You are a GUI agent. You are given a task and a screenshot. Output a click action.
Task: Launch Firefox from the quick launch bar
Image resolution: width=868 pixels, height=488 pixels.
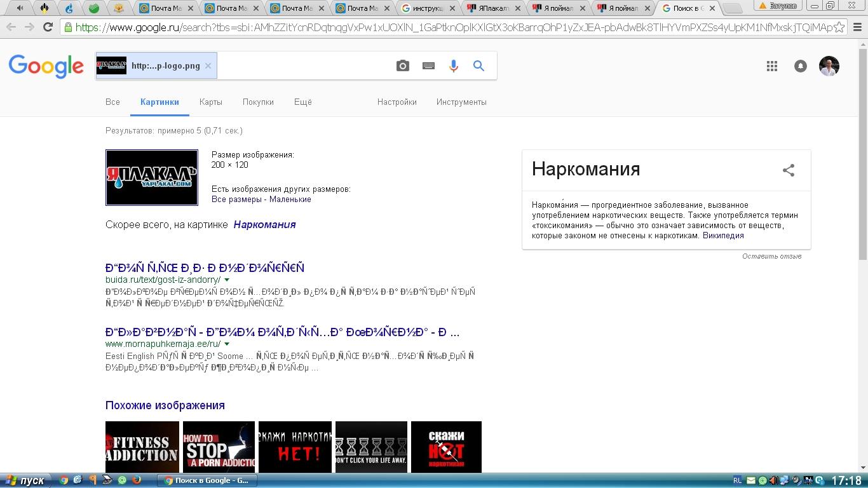pos(137,480)
